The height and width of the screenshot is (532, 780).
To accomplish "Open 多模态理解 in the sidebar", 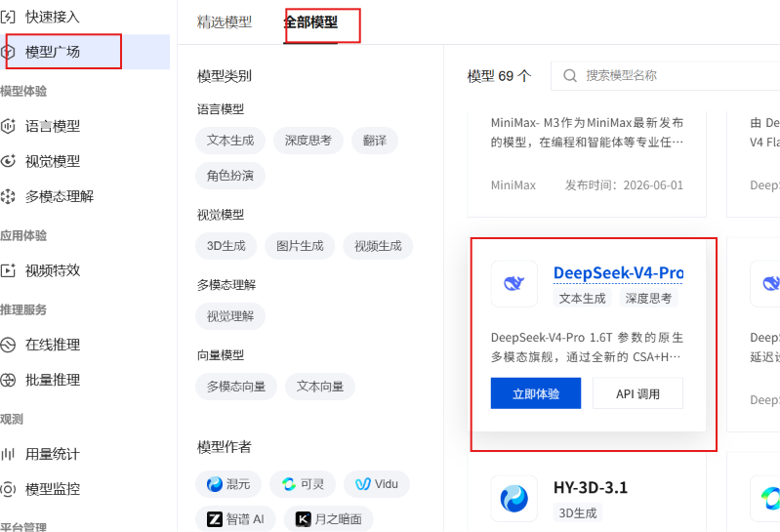I will pos(60,196).
